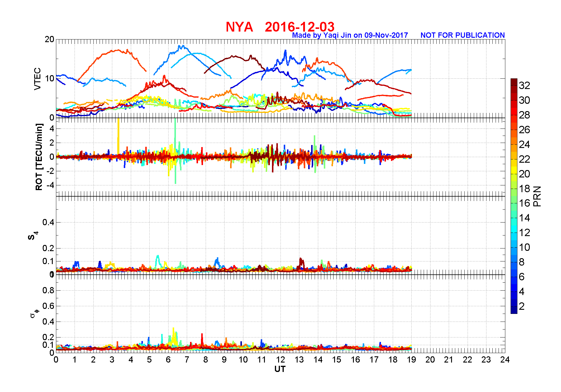
Task: Click the x-axis tick label 9
Action: pos(224,360)
